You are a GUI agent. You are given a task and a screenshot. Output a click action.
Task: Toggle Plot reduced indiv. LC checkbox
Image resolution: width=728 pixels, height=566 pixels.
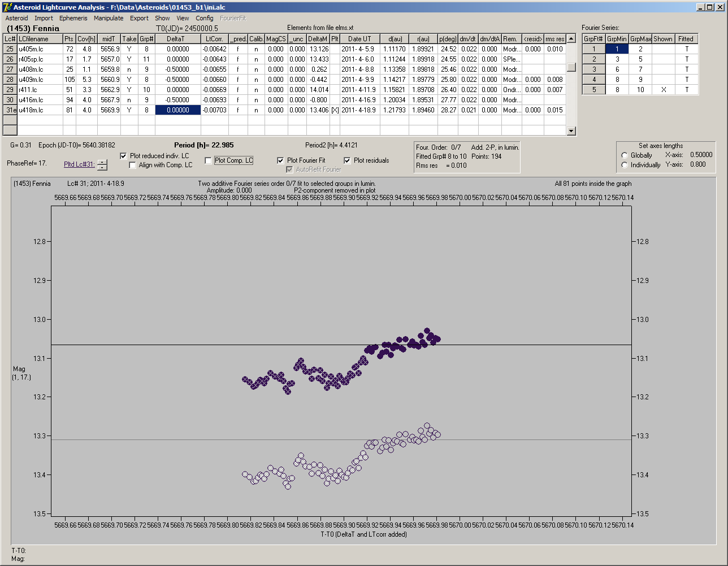click(124, 156)
